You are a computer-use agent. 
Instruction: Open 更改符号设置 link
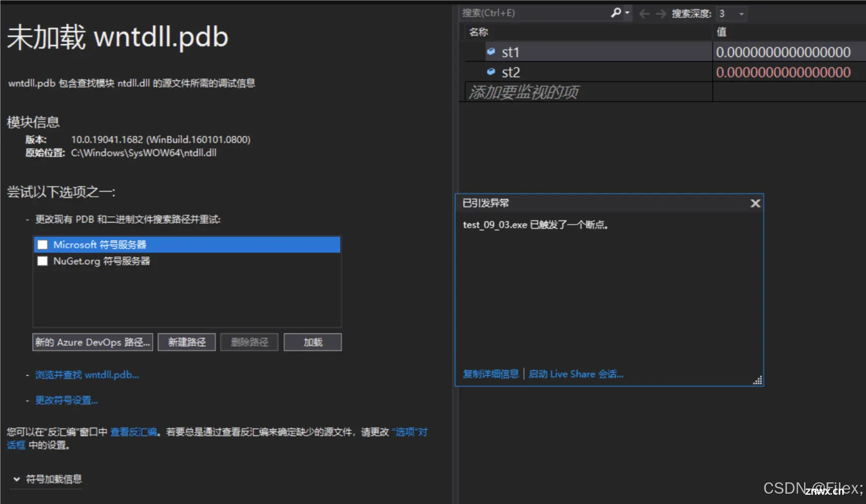coord(66,400)
